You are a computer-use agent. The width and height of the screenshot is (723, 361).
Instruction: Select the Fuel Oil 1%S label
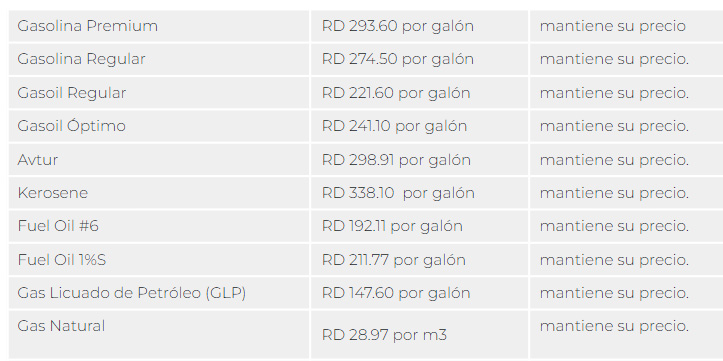62,260
